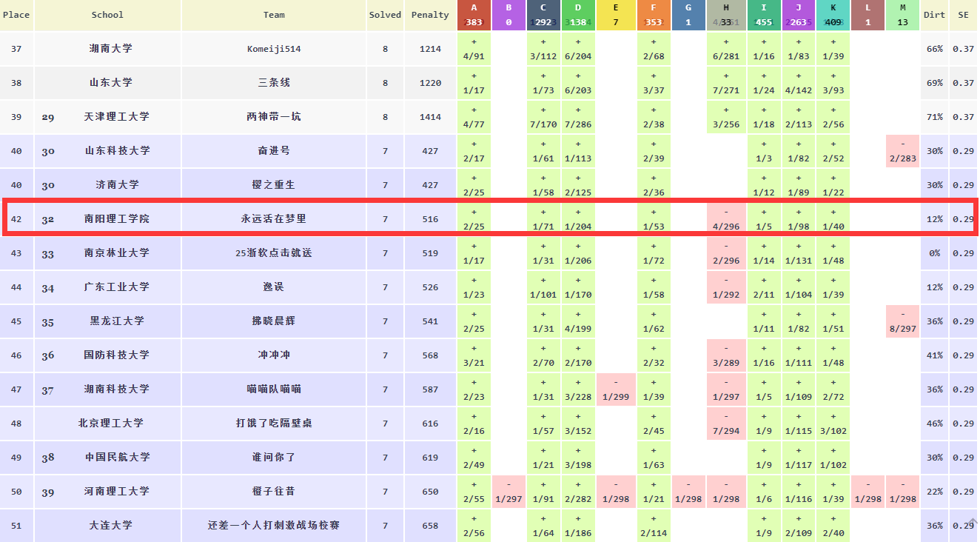Click team 25浙软点击就送
The width and height of the screenshot is (980, 542).
click(274, 253)
